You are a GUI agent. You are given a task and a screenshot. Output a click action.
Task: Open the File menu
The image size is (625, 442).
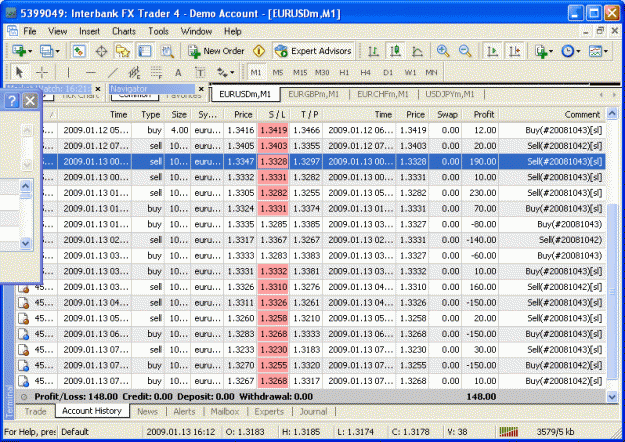(x=30, y=31)
